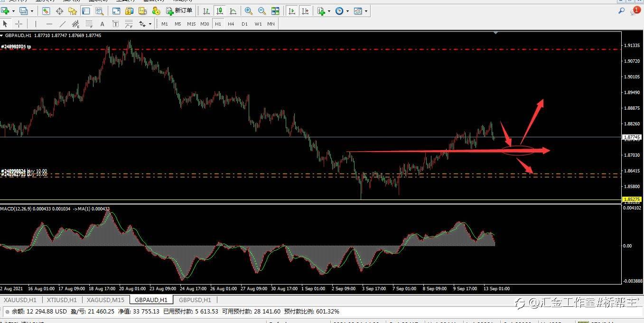Image resolution: width=644 pixels, height=323 pixels.
Task: Open the Strategy Tester magnifier icon
Action: tap(99, 11)
